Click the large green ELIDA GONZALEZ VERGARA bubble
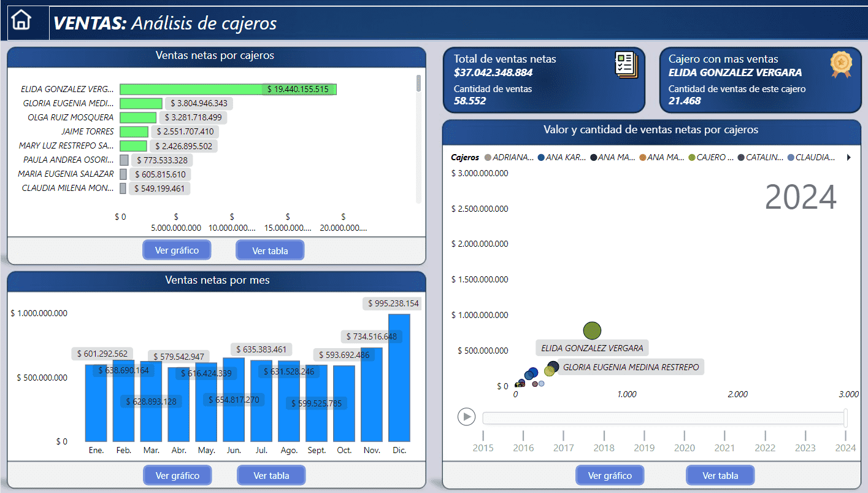 592,330
